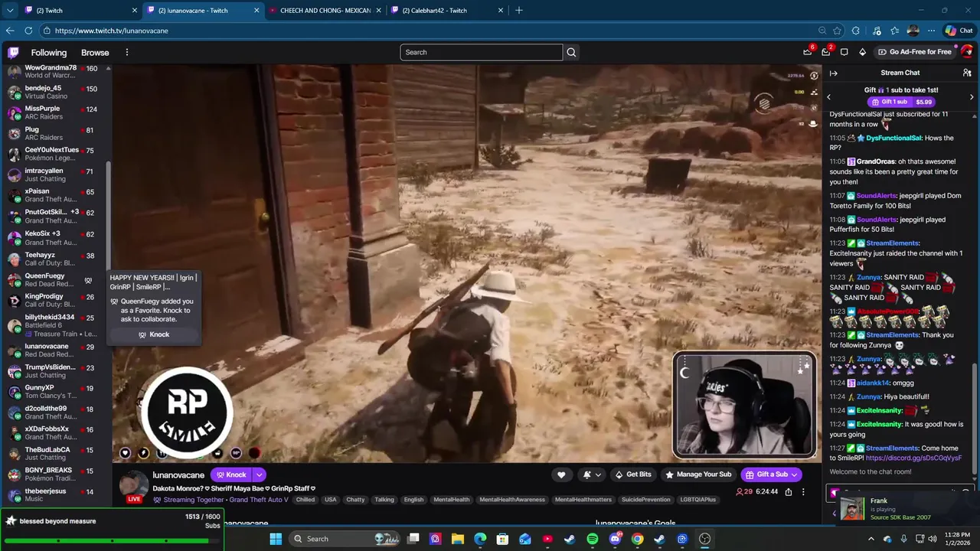Viewport: 980px width, 551px height.
Task: Open the Whispers chat bubble icon
Action: pyautogui.click(x=844, y=52)
